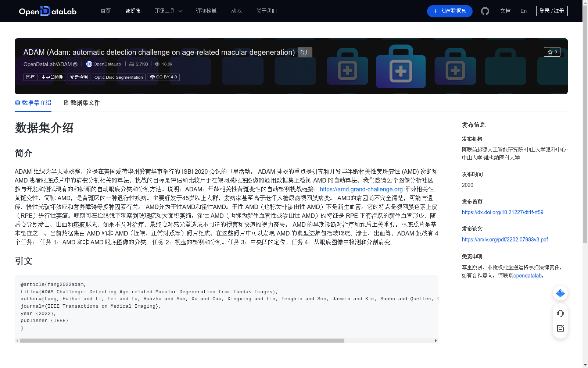Click the 登录 / 注册 button
Image resolution: width=588 pixels, height=368 pixels.
552,11
